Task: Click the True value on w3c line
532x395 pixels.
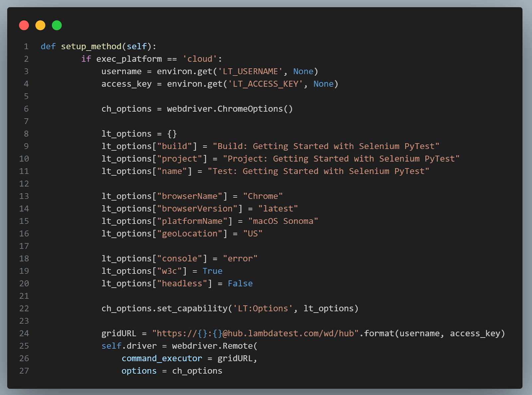Action: click(x=212, y=271)
